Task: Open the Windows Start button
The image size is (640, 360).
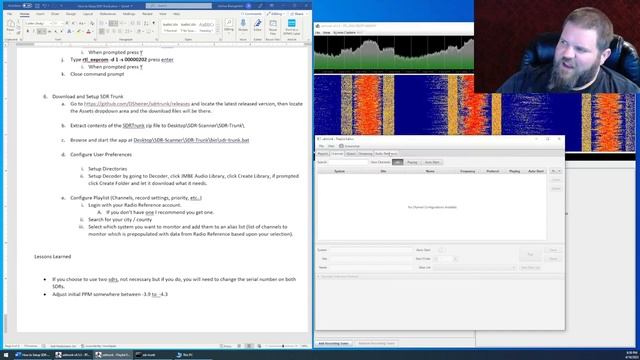Action: tap(6, 355)
